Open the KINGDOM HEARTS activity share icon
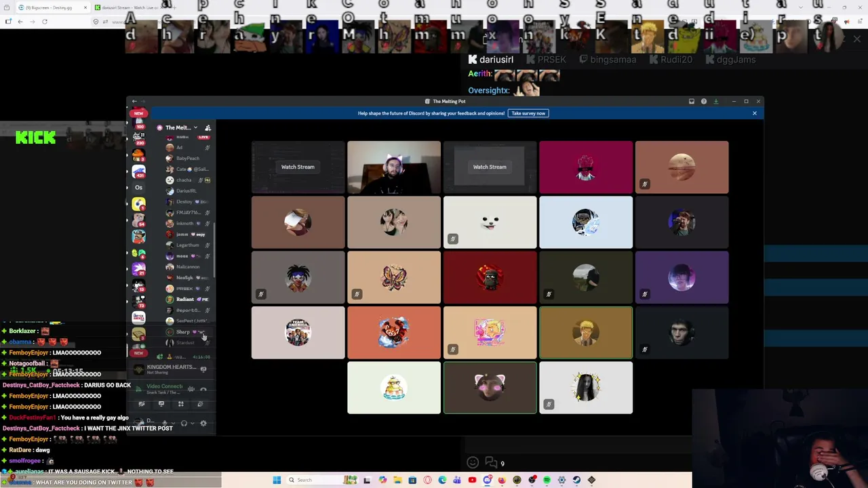The width and height of the screenshot is (868, 488). pyautogui.click(x=203, y=369)
